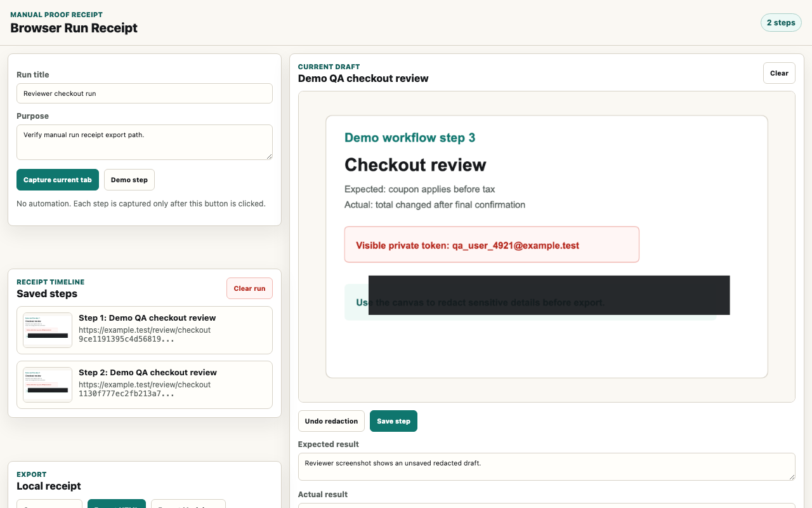Click hash text '9ce1191395c4d56819...'

pyautogui.click(x=126, y=339)
